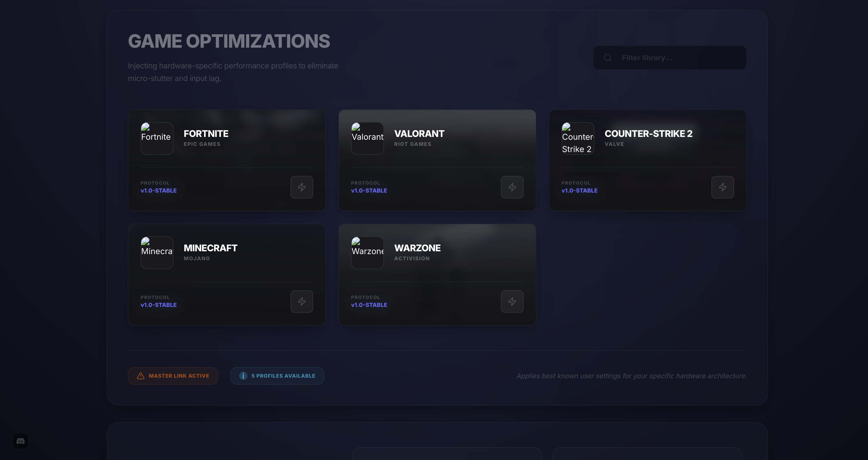This screenshot has width=868, height=460.
Task: Select the WARZONE card title
Action: pos(417,248)
